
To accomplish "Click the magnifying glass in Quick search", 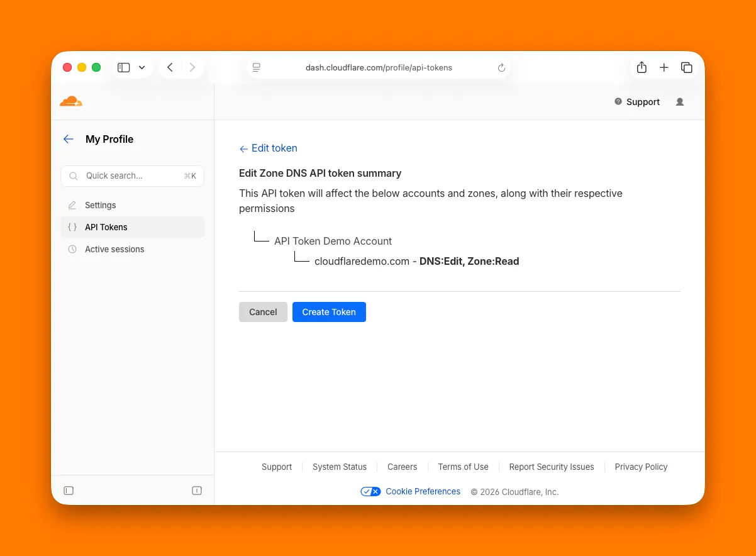I will [x=73, y=176].
